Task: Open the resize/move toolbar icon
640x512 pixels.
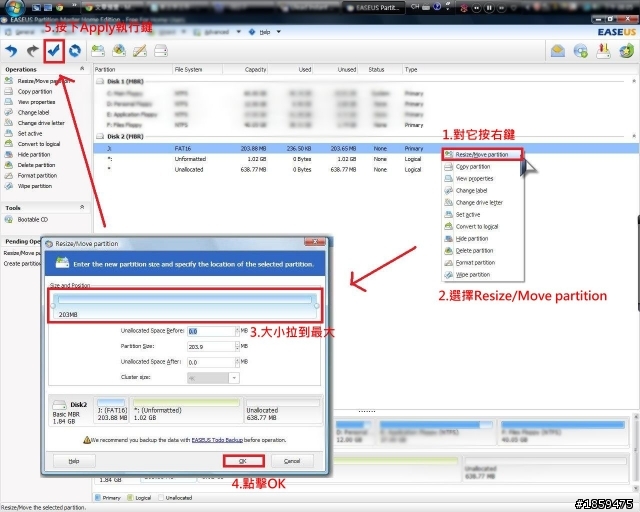Action: [x=98, y=51]
